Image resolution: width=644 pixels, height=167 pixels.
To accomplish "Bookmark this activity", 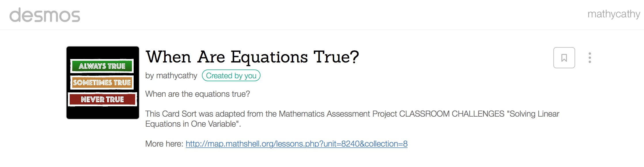I will coord(564,58).
